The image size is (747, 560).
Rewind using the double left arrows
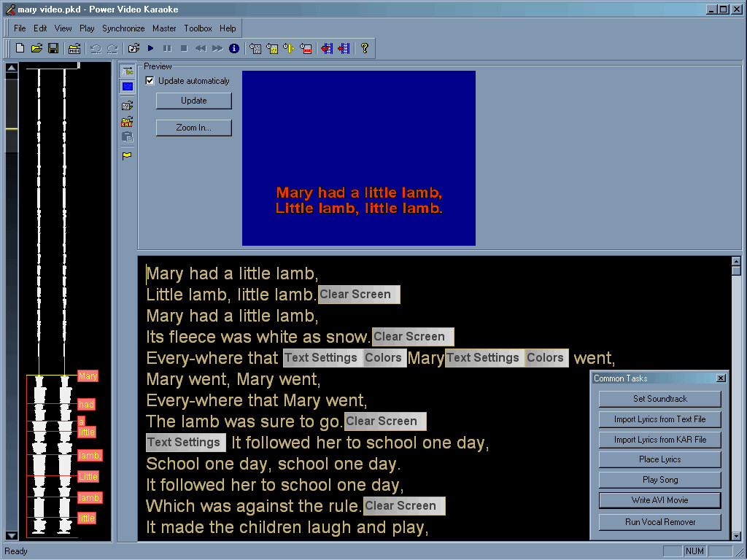(x=201, y=48)
